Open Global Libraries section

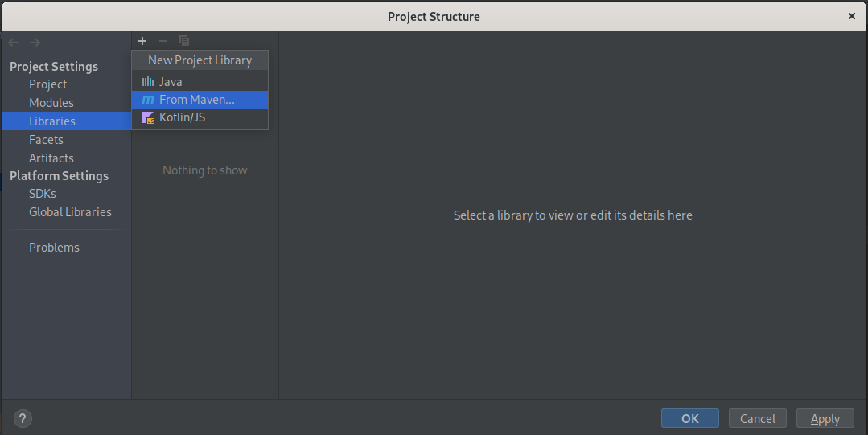[x=70, y=212]
